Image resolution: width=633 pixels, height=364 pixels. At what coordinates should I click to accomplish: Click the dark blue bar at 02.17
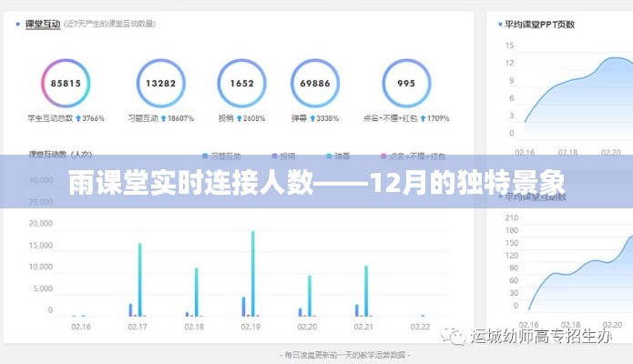(130, 310)
